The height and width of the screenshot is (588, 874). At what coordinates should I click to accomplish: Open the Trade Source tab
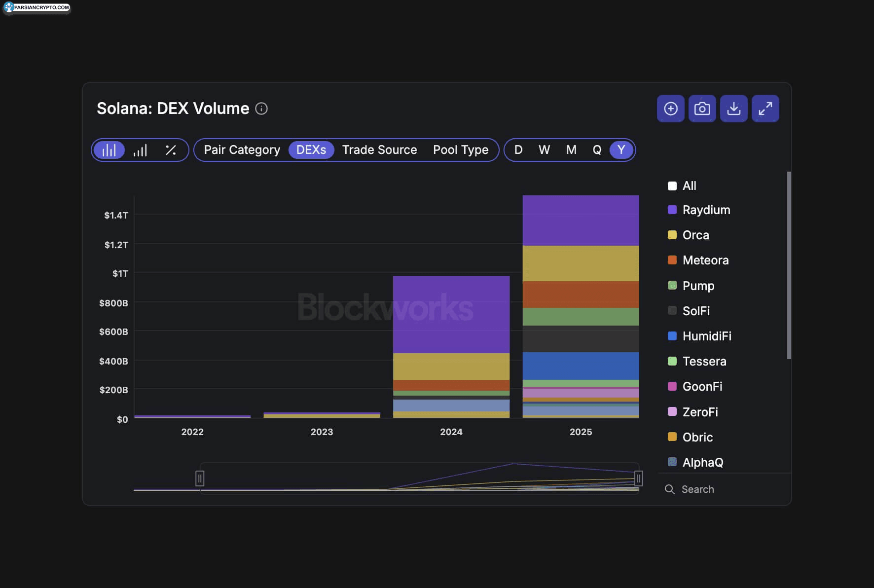point(379,150)
